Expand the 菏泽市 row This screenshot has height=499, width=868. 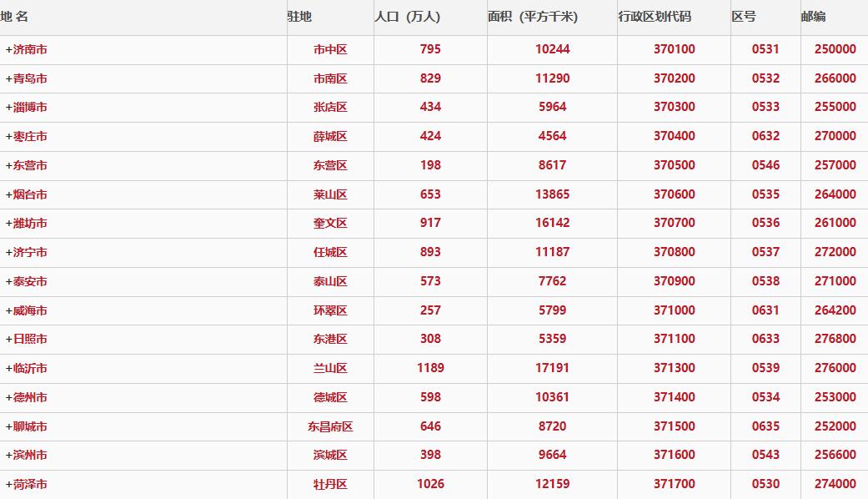tap(26, 485)
